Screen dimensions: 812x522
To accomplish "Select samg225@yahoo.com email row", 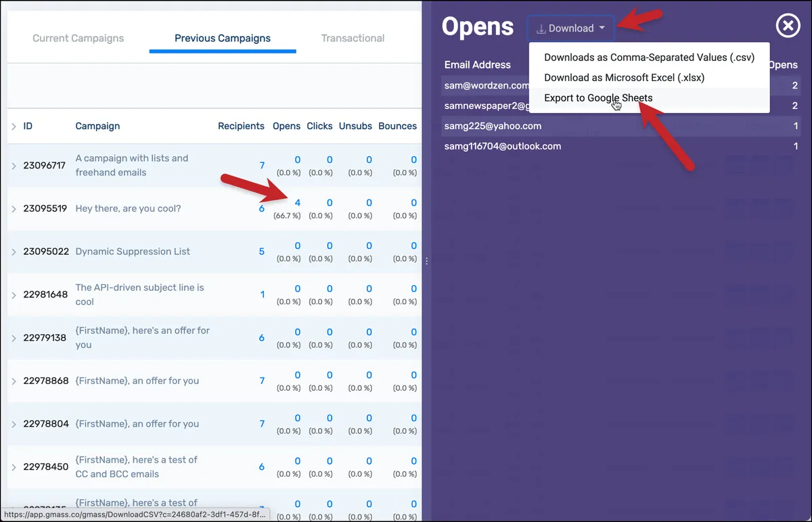I will click(621, 126).
